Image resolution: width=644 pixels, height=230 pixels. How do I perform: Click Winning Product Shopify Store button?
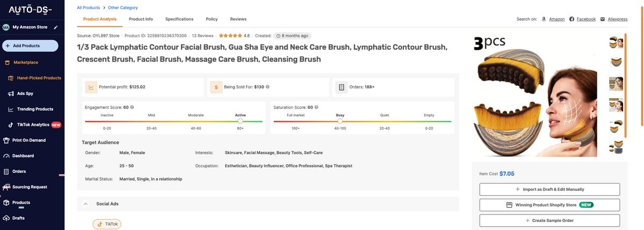(550, 205)
